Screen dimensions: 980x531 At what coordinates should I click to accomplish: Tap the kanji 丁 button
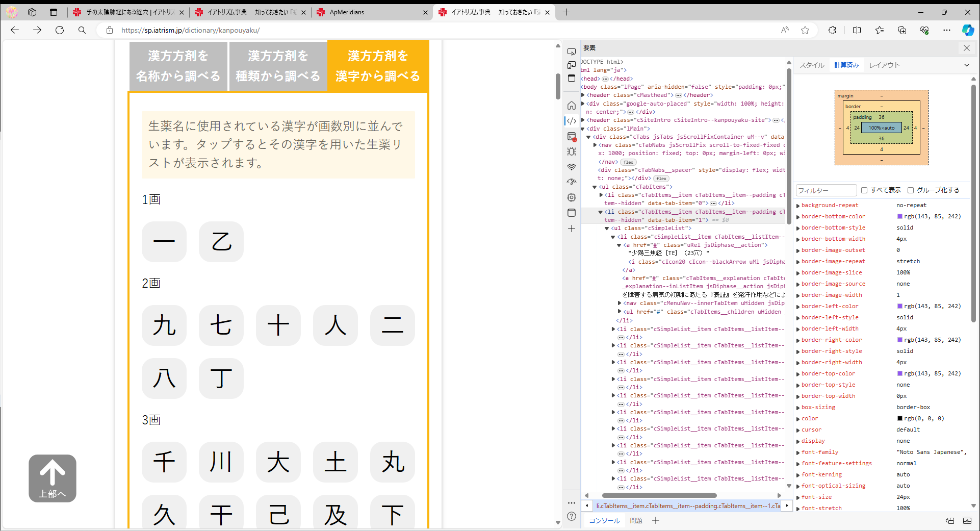pyautogui.click(x=221, y=378)
